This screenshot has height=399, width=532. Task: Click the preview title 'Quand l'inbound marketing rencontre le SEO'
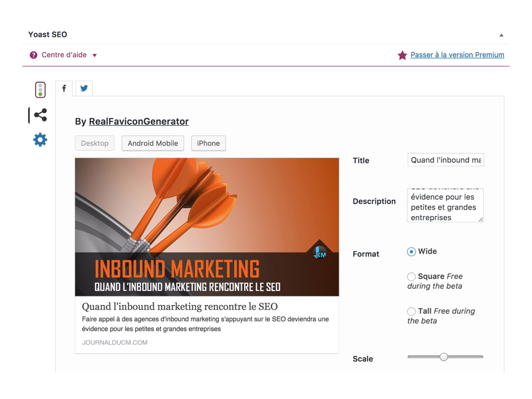[x=180, y=307]
